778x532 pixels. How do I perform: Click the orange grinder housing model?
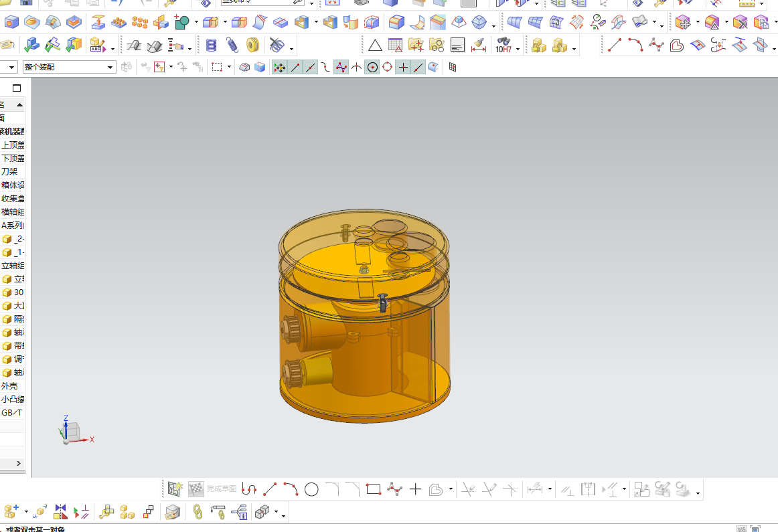364,316
